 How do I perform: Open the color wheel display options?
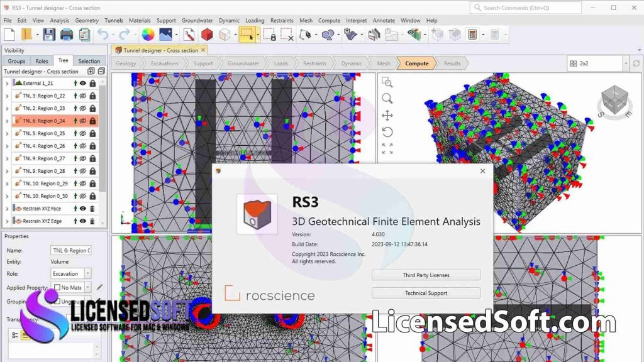[x=148, y=35]
